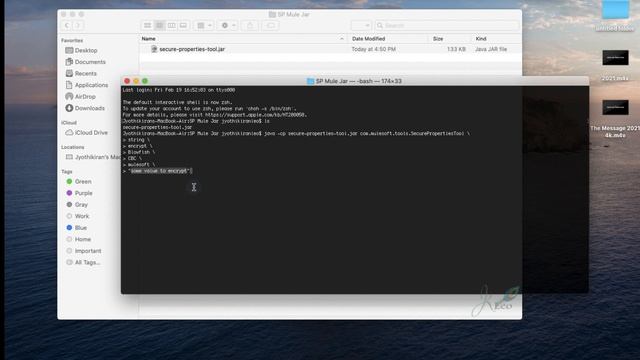Click the highlighted 'some value to encrypt' text
The height and width of the screenshot is (360, 640).
tap(160, 171)
